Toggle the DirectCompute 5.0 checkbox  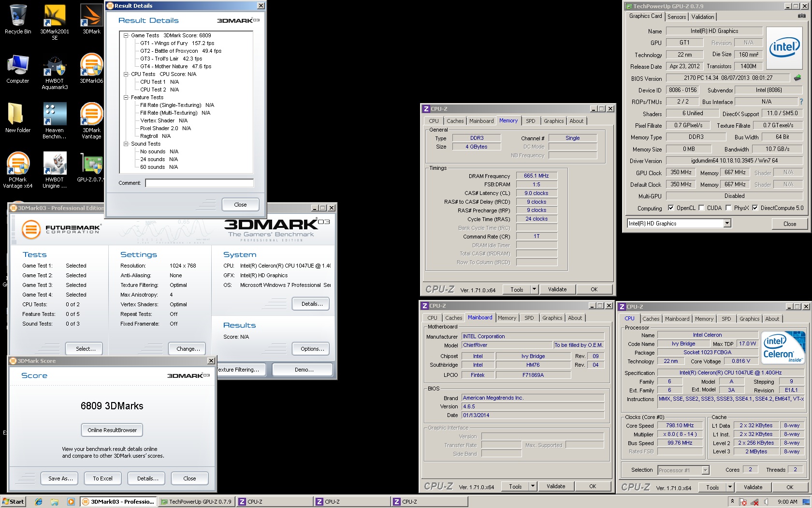[x=755, y=208]
